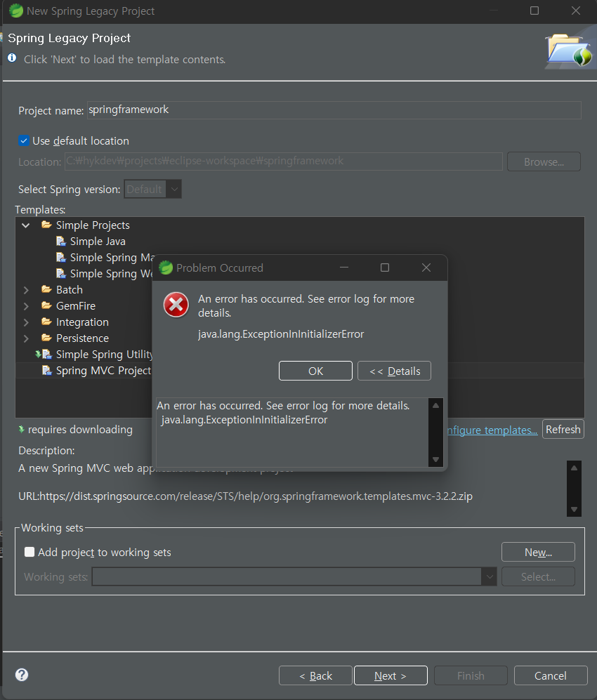Click the red error icon in the dialog
Viewport: 597px width, 700px height.
[x=176, y=305]
